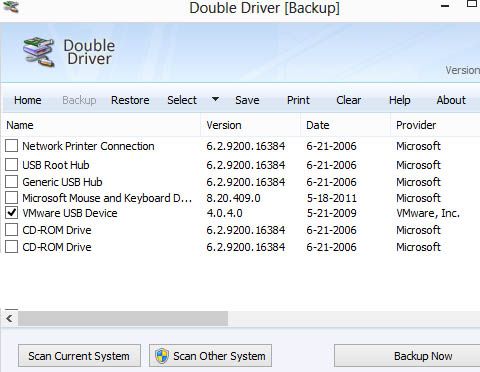Click Clear in the toolbar
Screen dimensions: 480x372
click(x=349, y=100)
